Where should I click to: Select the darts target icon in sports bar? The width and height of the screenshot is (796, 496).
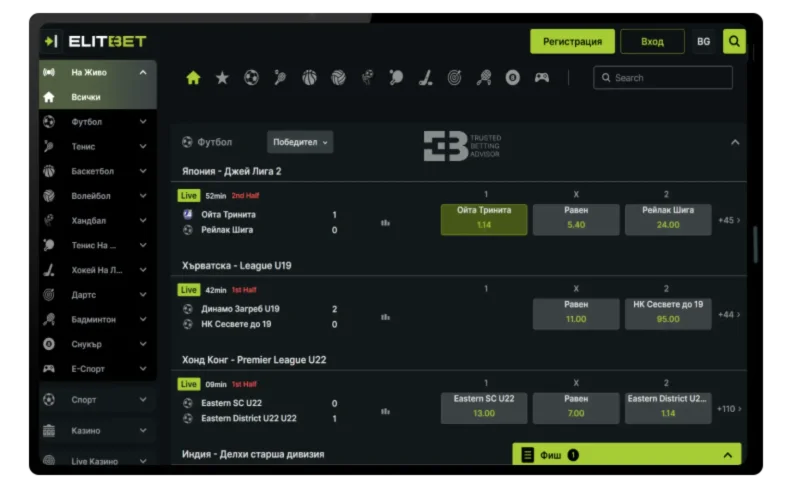pos(454,78)
